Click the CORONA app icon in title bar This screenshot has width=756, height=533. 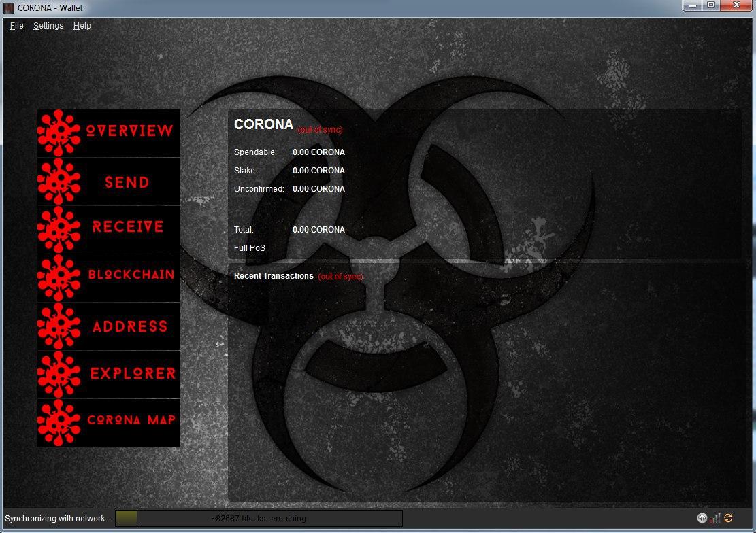coord(9,7)
